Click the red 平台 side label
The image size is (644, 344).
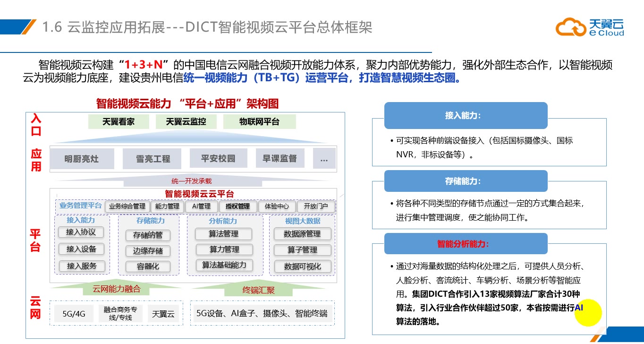(x=35, y=240)
